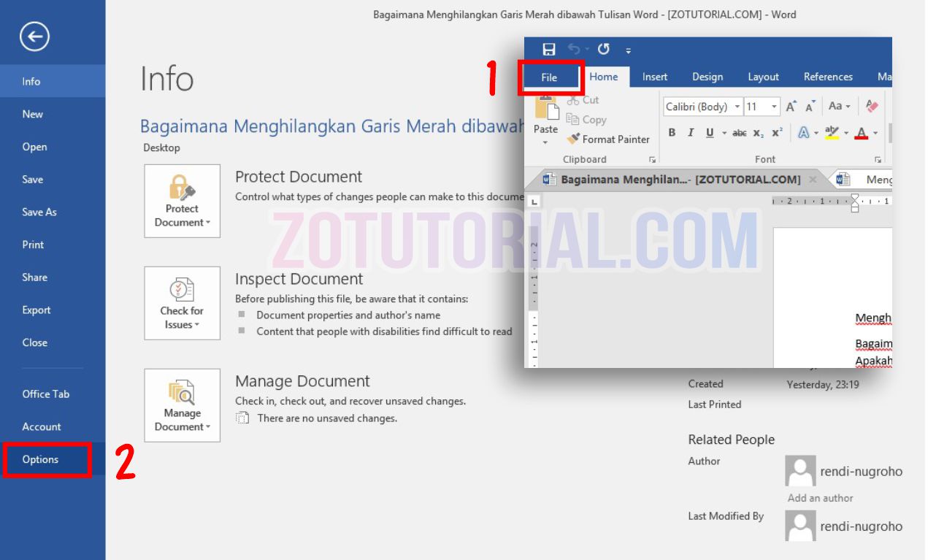
Task: Switch to the Layout ribbon tab
Action: (x=763, y=77)
